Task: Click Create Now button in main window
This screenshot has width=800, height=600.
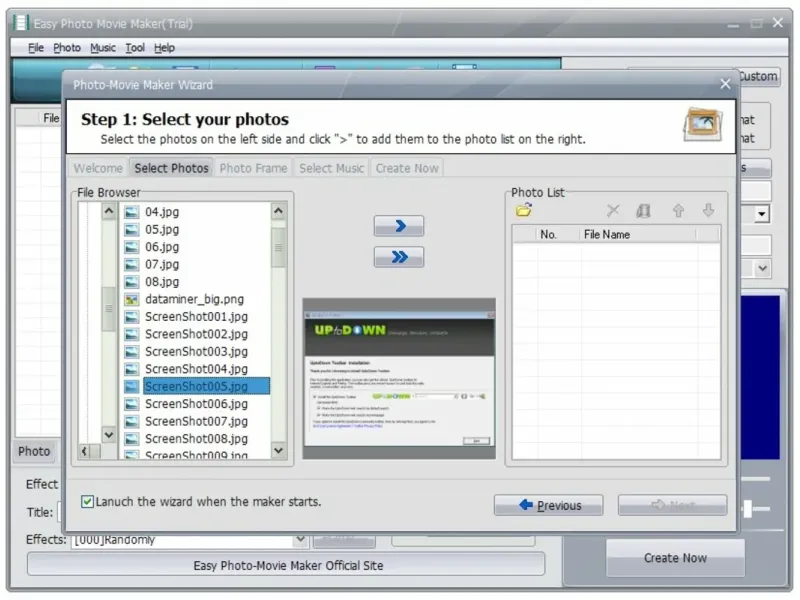Action: pos(675,558)
